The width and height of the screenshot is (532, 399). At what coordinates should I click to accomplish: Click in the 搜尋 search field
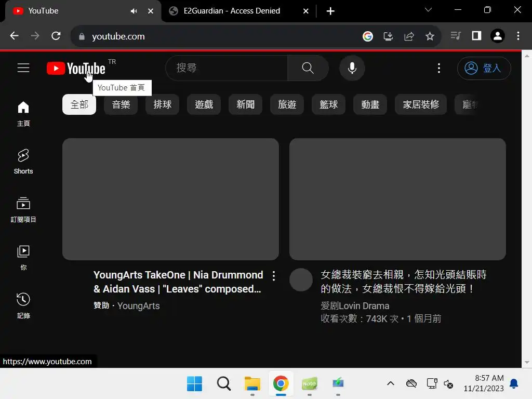pos(228,68)
